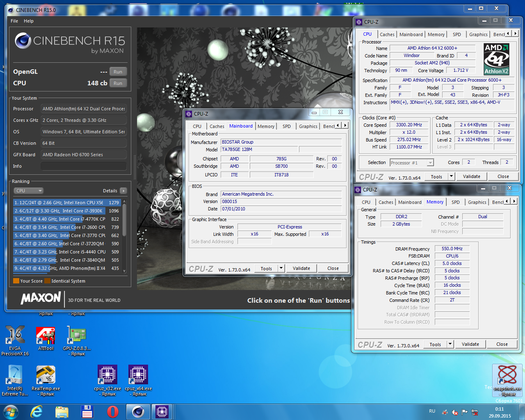Open cpuz_x64.exe desktop shortcut
This screenshot has height=420, width=525.
click(x=138, y=380)
